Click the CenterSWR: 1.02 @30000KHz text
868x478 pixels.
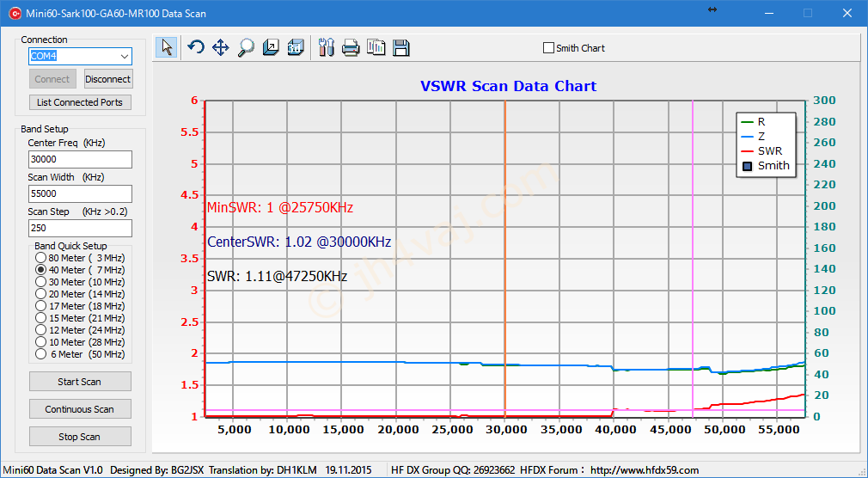299,242
